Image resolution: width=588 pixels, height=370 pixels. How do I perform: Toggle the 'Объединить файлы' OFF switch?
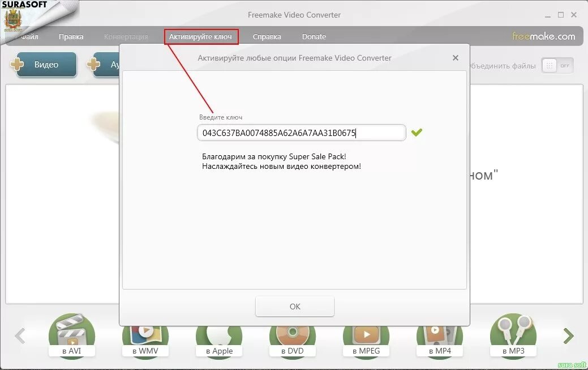click(x=557, y=66)
